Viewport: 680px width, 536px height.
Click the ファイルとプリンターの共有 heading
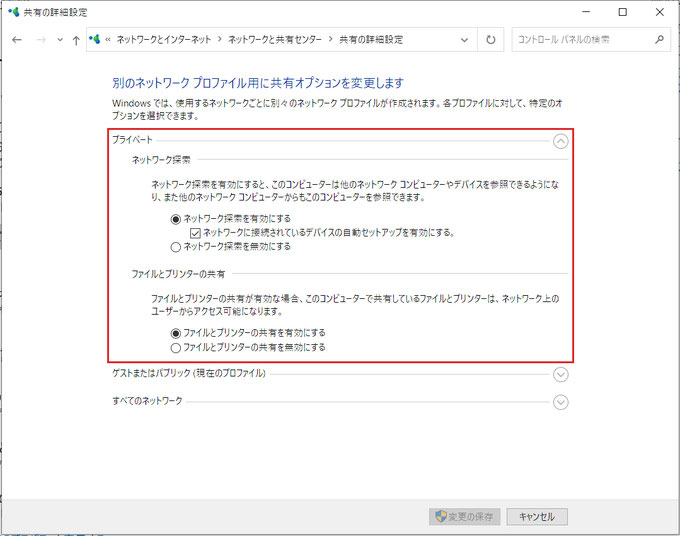pos(178,274)
